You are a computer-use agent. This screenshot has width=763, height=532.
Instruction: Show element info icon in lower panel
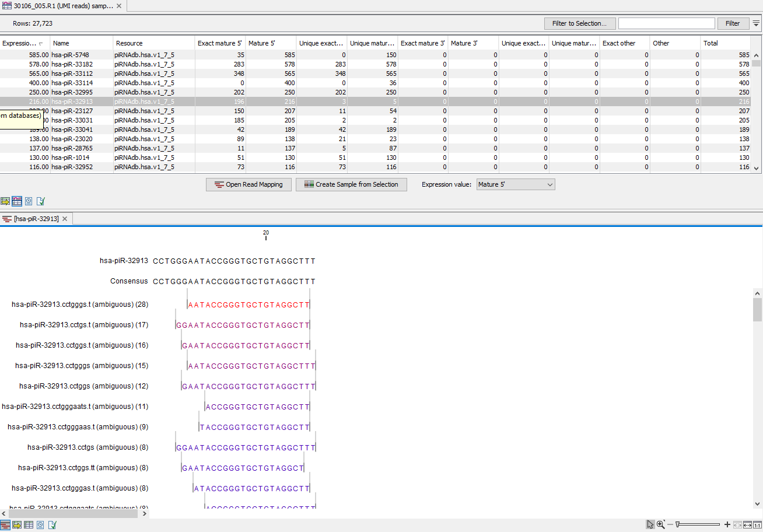pyautogui.click(x=52, y=525)
